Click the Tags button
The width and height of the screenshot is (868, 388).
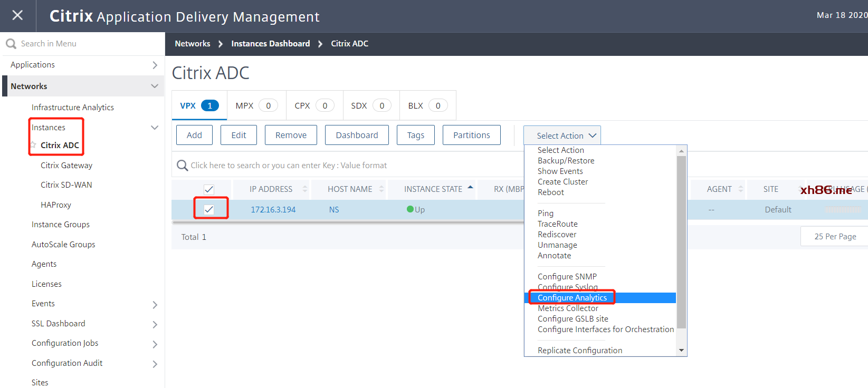[415, 135]
